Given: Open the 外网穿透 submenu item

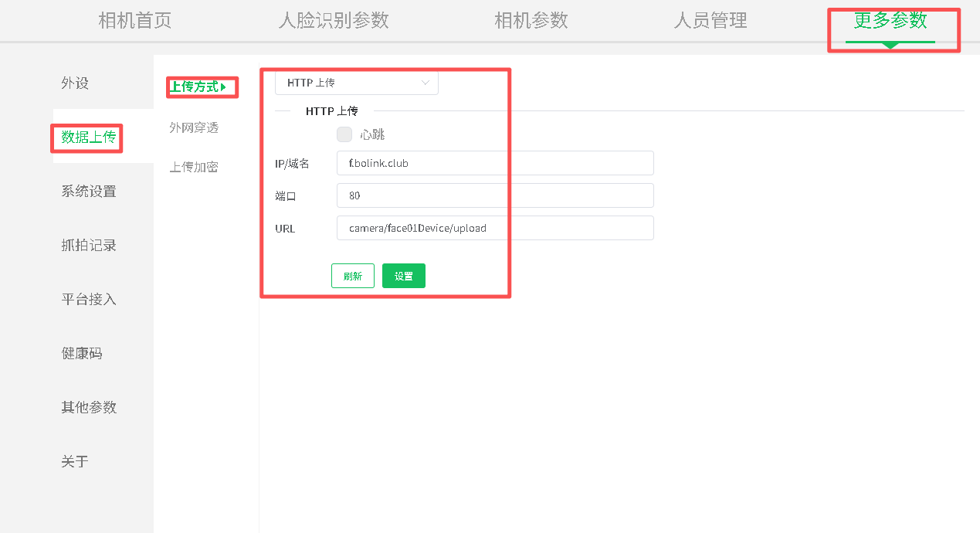Looking at the screenshot, I should click(194, 127).
